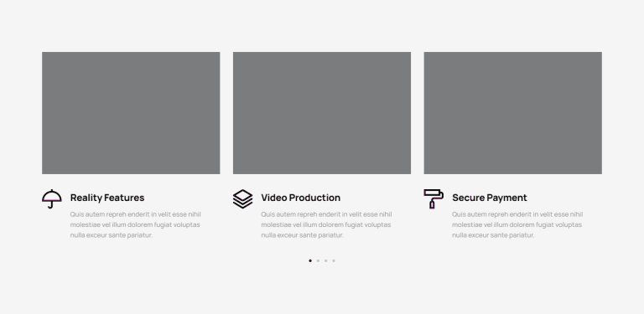
Task: Go to the fourth carousel dot
Action: point(334,260)
